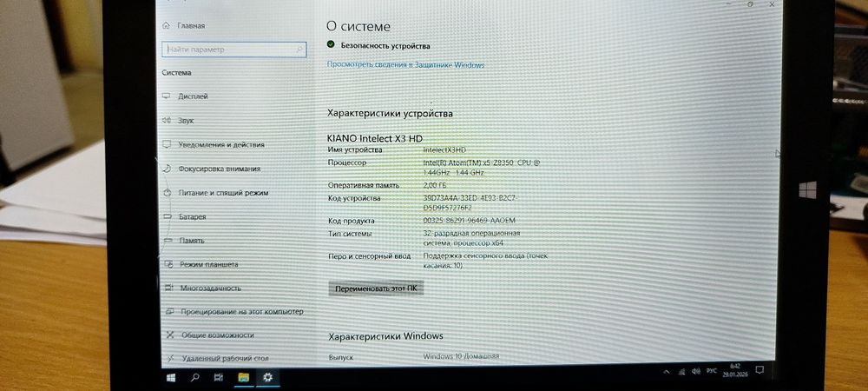Screen dimensions: 868x391
Task: Open the notification center icon
Action: [x=760, y=369]
